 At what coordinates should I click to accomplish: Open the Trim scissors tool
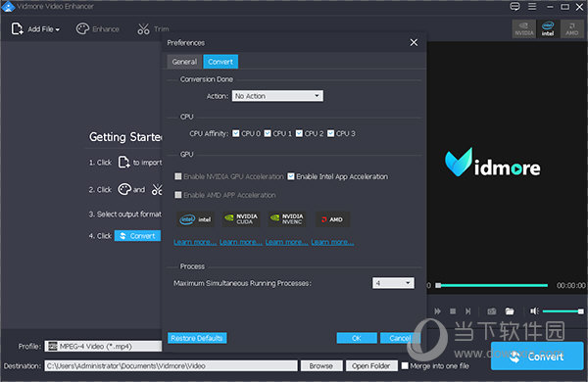(153, 28)
